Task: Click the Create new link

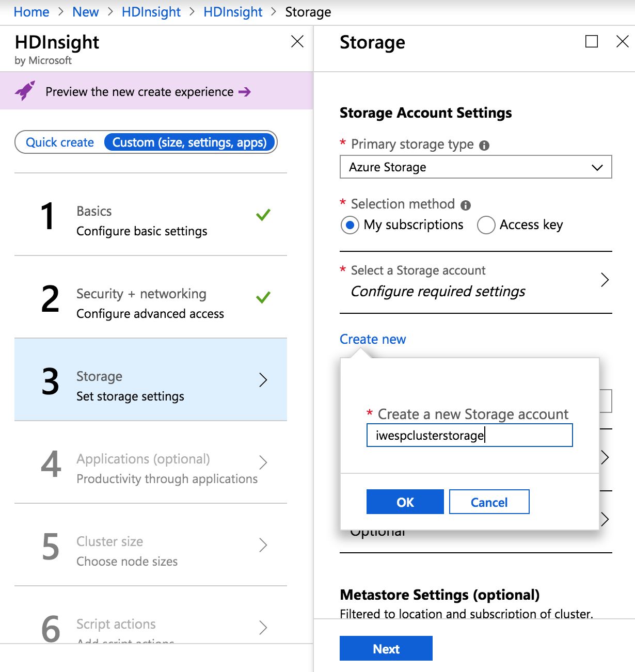Action: click(373, 339)
